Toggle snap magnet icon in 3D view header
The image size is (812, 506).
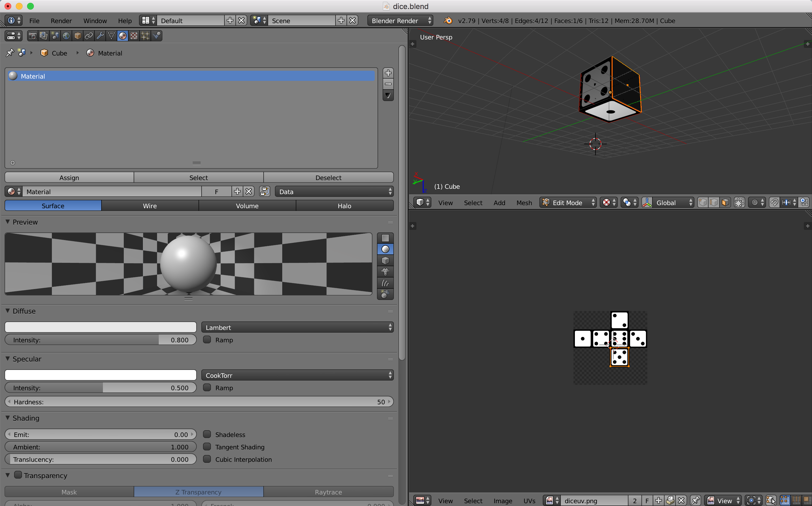click(774, 203)
